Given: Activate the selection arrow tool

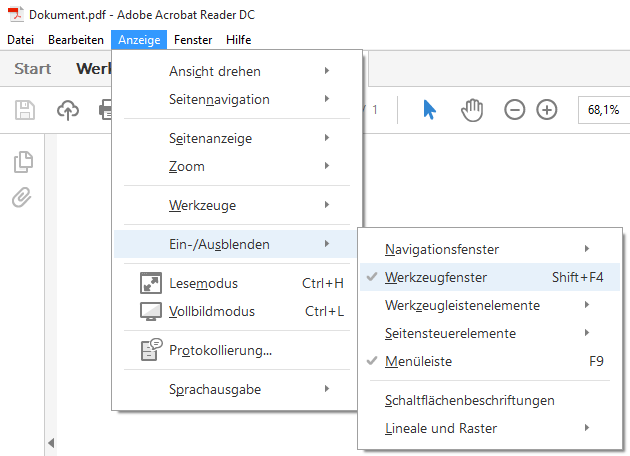Looking at the screenshot, I should coord(430,110).
